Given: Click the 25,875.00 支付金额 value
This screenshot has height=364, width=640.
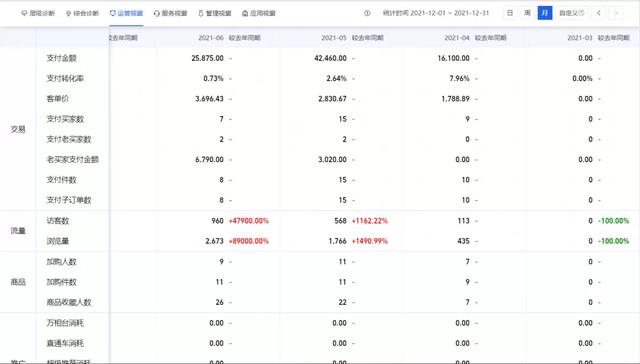Looking at the screenshot, I should pos(207,58).
